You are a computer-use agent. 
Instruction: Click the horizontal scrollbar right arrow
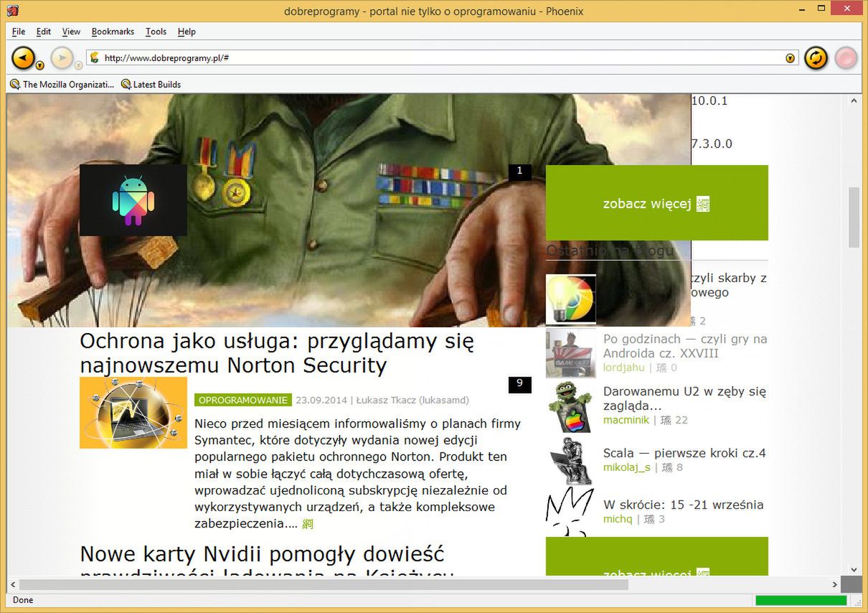834,584
